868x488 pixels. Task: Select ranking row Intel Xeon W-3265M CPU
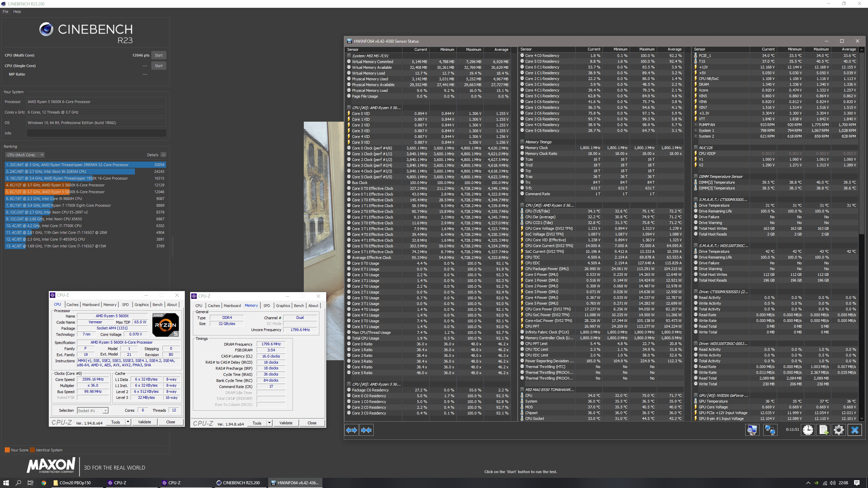click(85, 171)
